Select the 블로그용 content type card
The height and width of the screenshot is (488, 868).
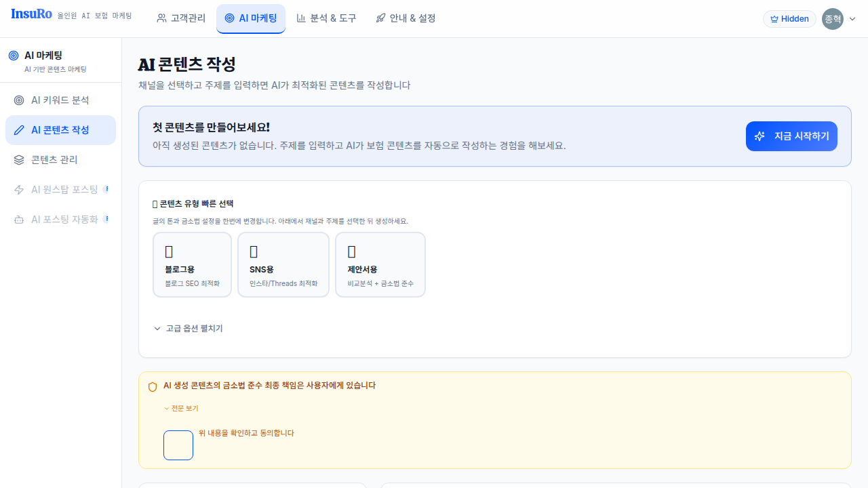point(193,265)
